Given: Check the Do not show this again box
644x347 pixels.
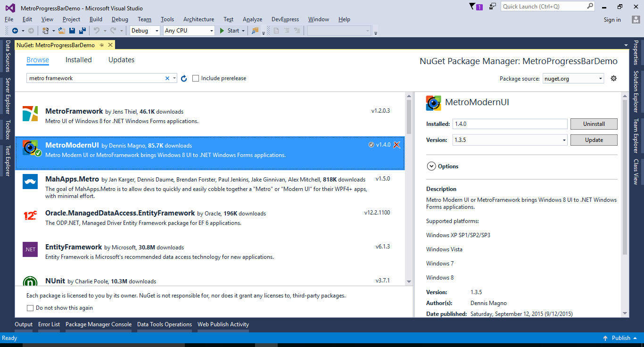Looking at the screenshot, I should [x=30, y=308].
